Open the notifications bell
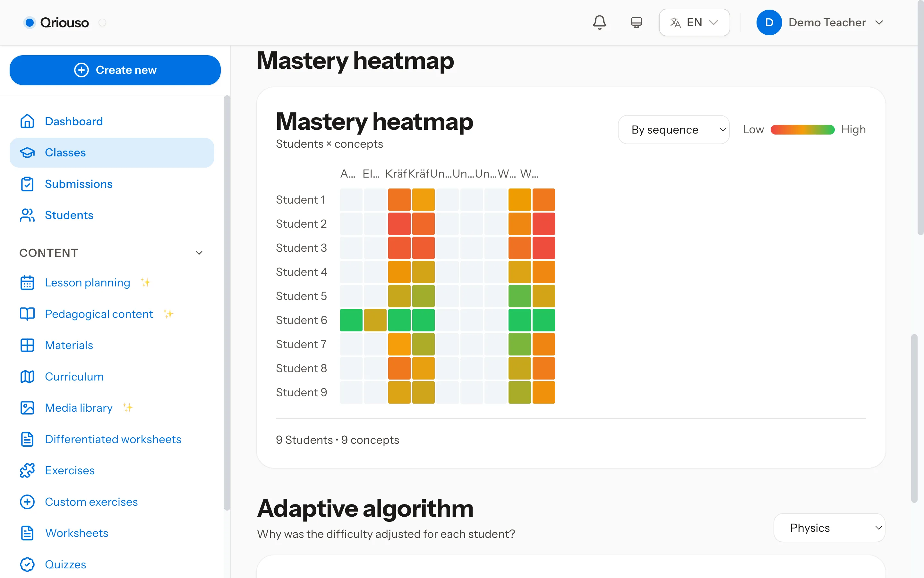Screen dimensions: 924x578 coord(599,22)
